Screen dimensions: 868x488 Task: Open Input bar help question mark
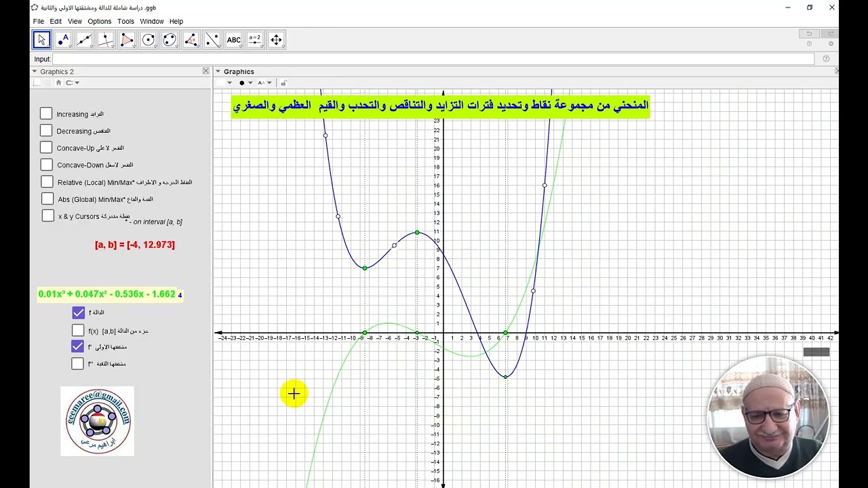[826, 59]
